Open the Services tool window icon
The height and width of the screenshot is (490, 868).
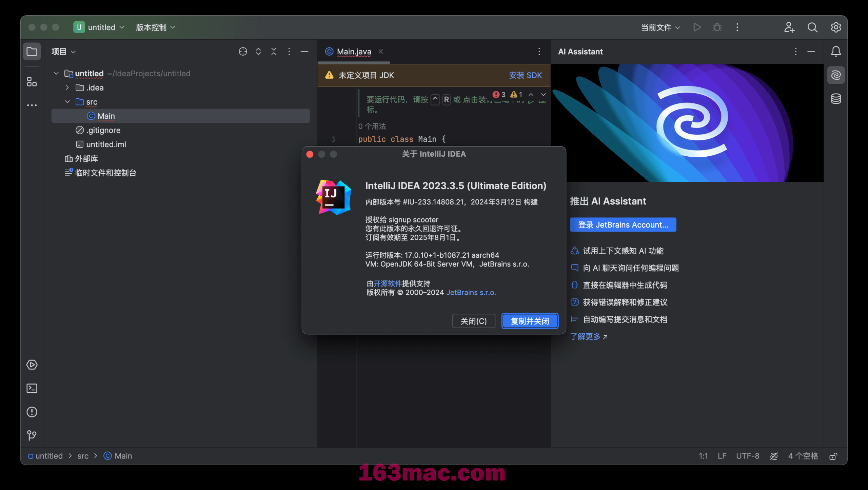click(32, 365)
